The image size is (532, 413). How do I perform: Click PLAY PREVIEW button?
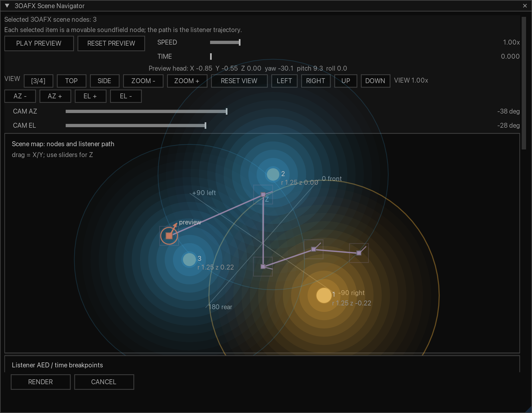(39, 43)
